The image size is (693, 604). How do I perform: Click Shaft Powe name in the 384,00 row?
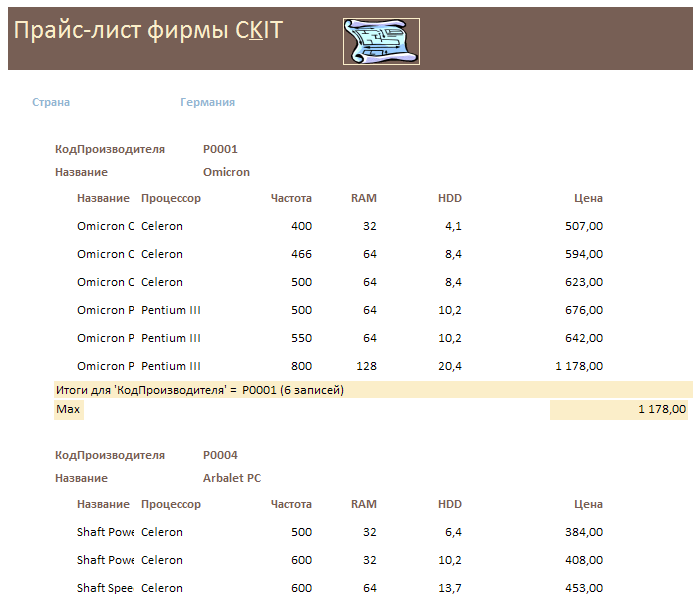pyautogui.click(x=106, y=532)
